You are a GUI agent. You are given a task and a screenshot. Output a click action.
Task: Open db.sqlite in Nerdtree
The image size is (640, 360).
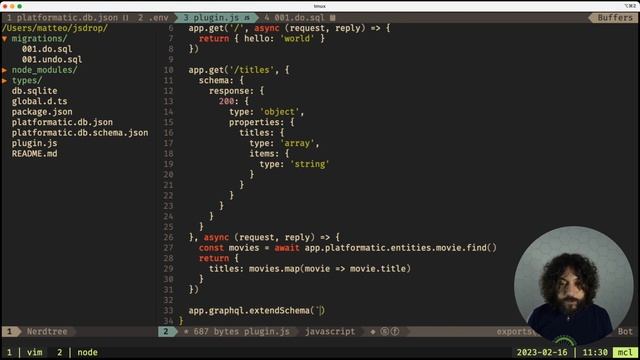pyautogui.click(x=34, y=91)
